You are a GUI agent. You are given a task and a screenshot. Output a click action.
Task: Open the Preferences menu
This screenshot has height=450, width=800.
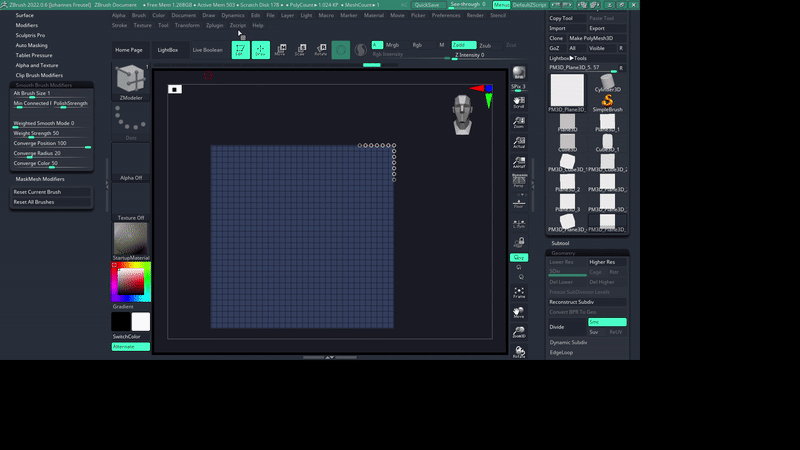[x=446, y=16]
